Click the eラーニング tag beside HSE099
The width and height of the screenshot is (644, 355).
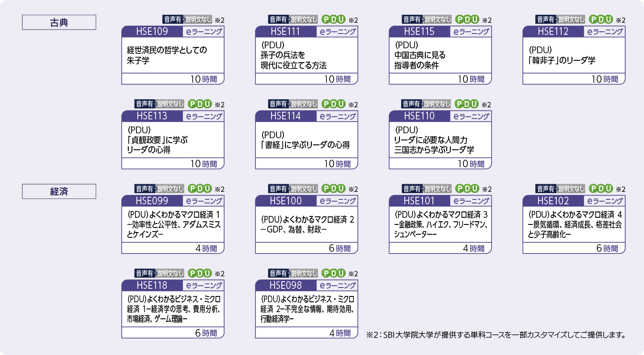click(x=204, y=201)
